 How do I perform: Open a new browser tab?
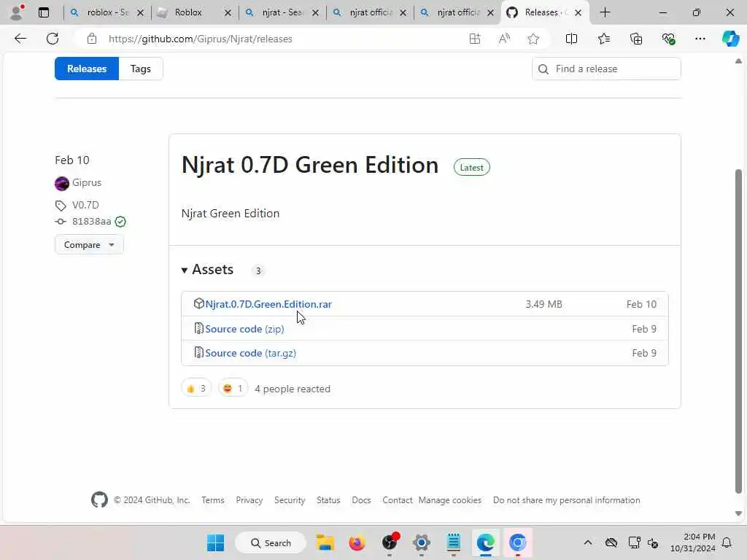(x=605, y=12)
